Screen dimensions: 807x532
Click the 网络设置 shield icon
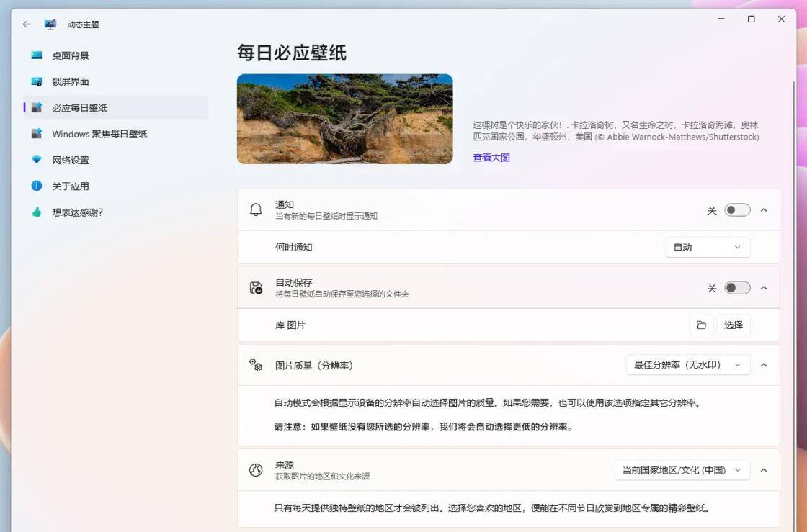click(37, 160)
